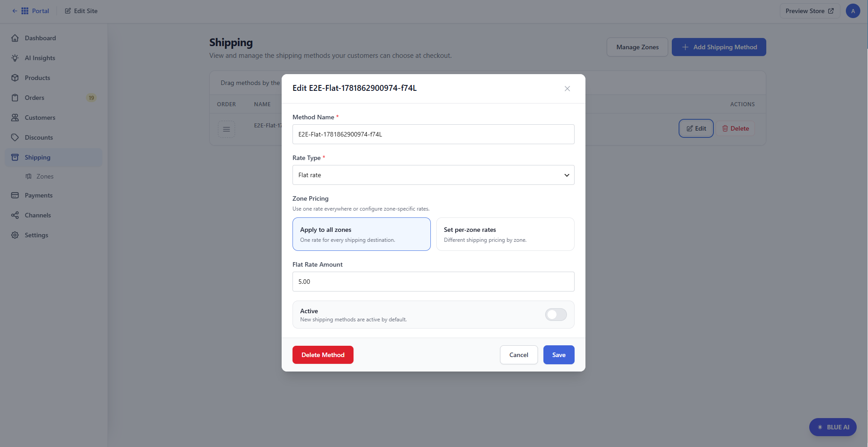868x447 pixels.
Task: Click the ORDER column header
Action: click(x=226, y=104)
